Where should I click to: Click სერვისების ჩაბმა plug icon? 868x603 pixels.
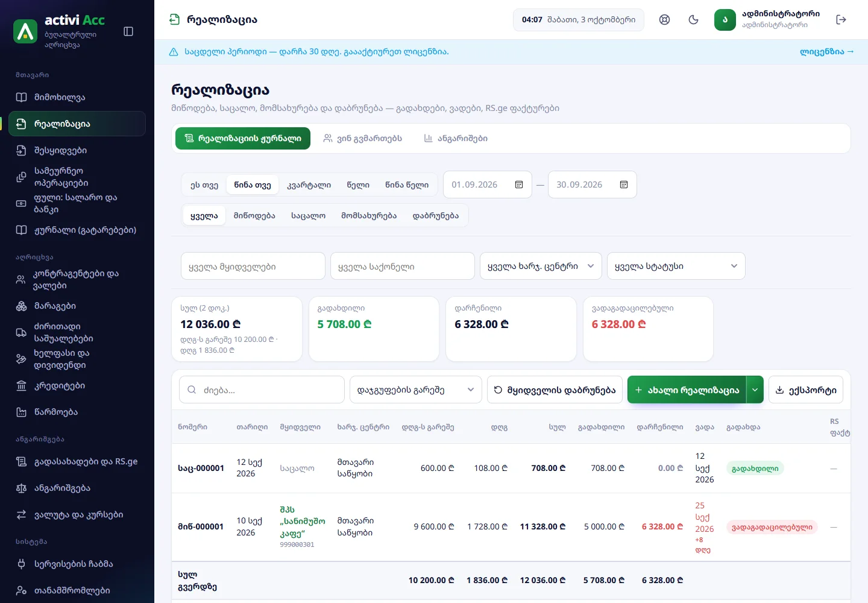pos(21,564)
